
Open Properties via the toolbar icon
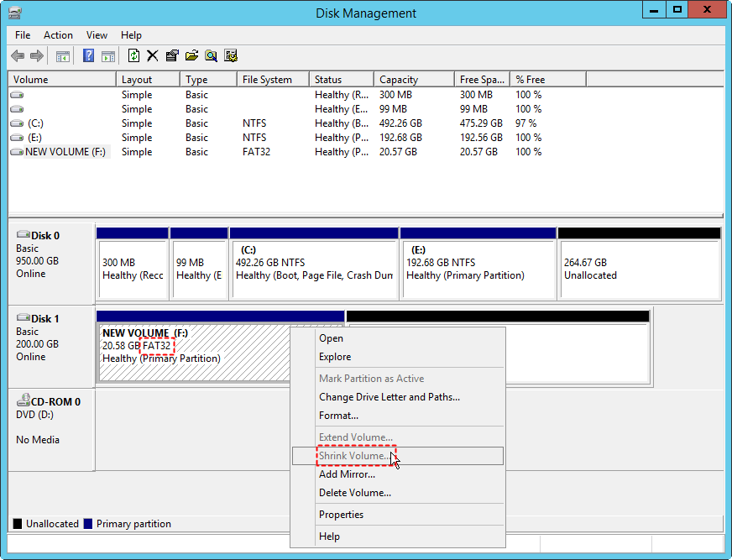(172, 56)
